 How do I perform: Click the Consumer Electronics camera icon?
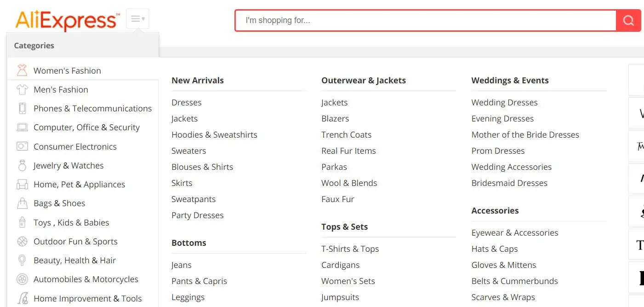coord(22,146)
